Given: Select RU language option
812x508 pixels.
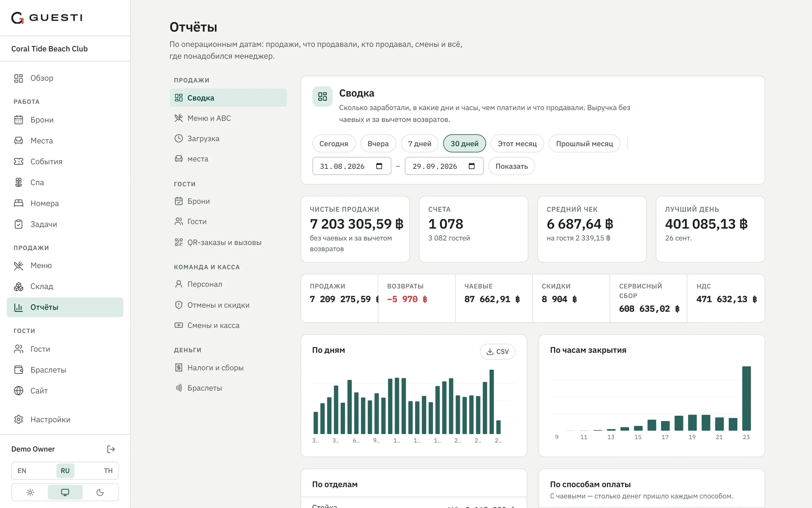Looking at the screenshot, I should 65,471.
